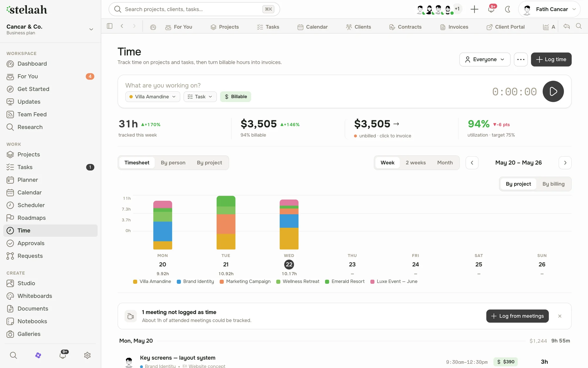Go to the previous week
This screenshot has height=368, width=588.
click(472, 163)
